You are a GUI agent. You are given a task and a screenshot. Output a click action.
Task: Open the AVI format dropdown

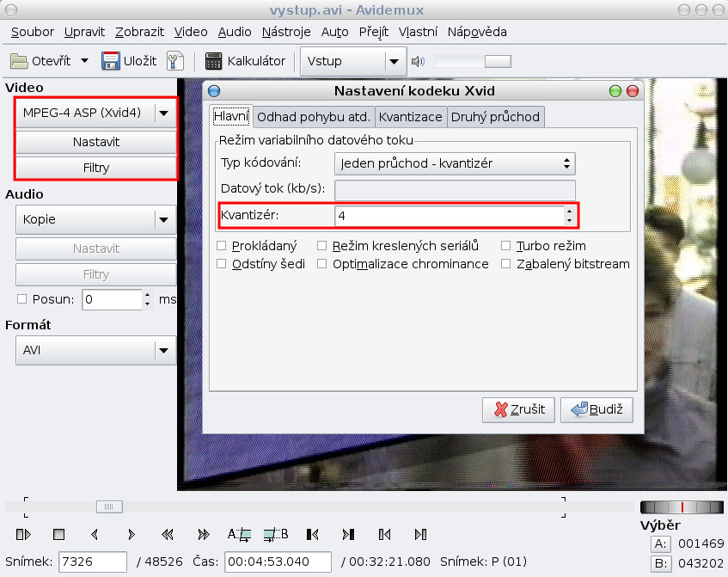tap(162, 350)
